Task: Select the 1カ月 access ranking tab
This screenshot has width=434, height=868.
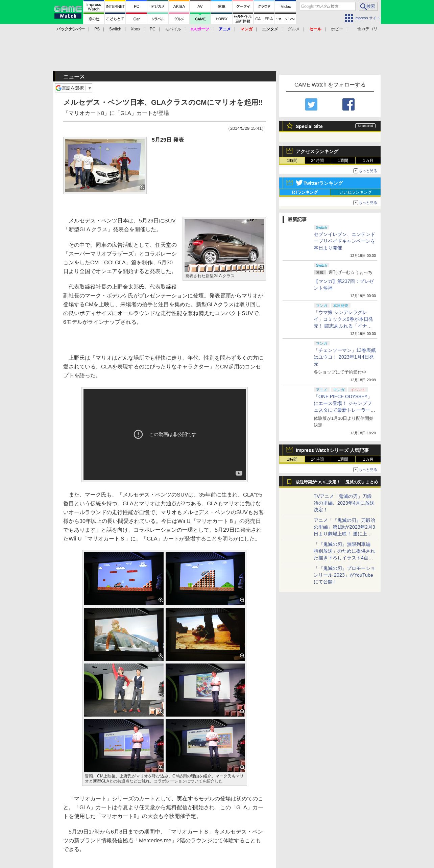Action: [x=368, y=161]
